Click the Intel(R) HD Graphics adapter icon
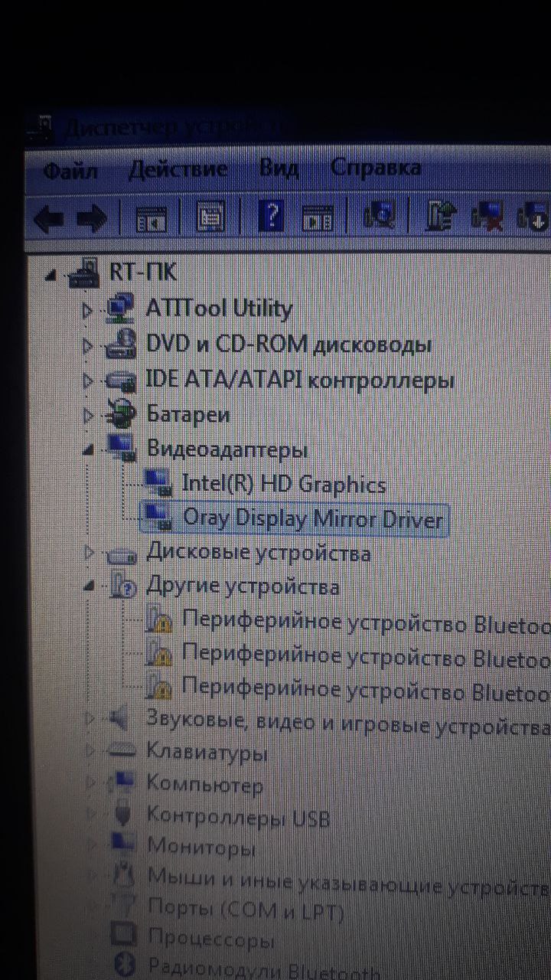Screen dimensions: 551x980 (x=158, y=484)
